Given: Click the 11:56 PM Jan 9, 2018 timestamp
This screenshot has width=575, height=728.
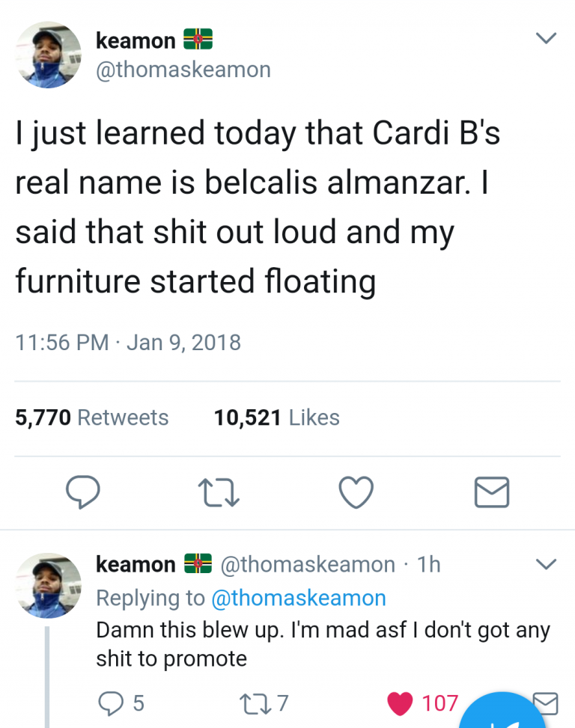Looking at the screenshot, I should [128, 343].
